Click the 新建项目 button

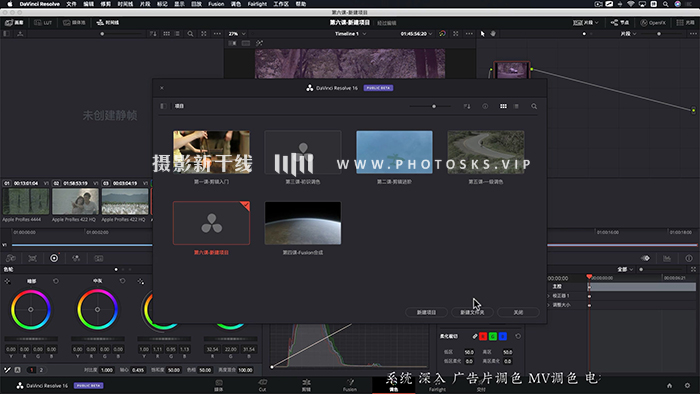pyautogui.click(x=426, y=312)
